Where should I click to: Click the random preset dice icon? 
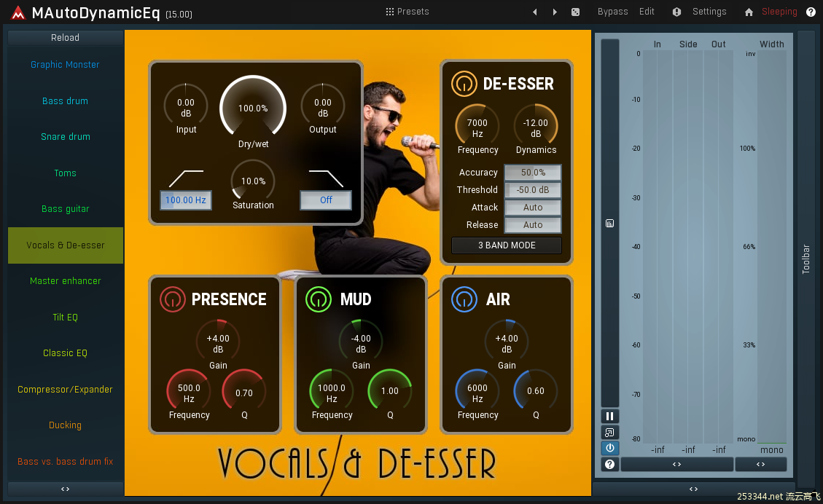point(575,12)
